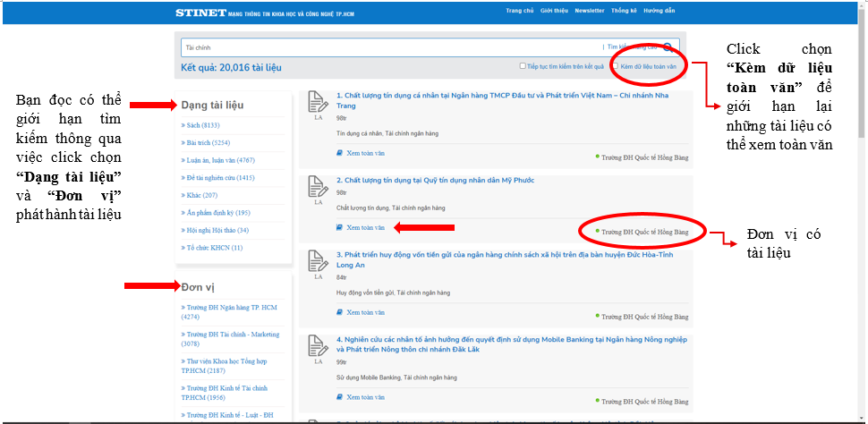The height and width of the screenshot is (424, 868).
Task: Open the 'Trang chủ' menu item
Action: tap(519, 12)
